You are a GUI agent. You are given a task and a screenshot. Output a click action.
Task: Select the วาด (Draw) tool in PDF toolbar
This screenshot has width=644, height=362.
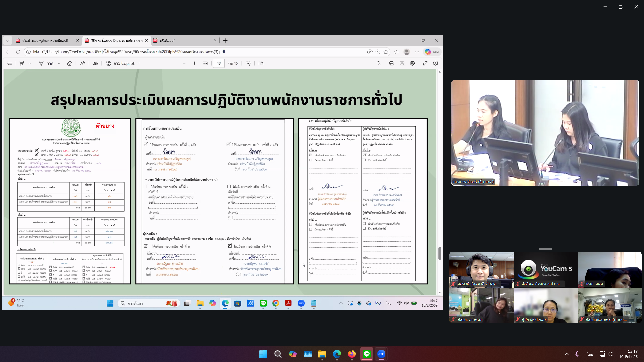pos(49,63)
